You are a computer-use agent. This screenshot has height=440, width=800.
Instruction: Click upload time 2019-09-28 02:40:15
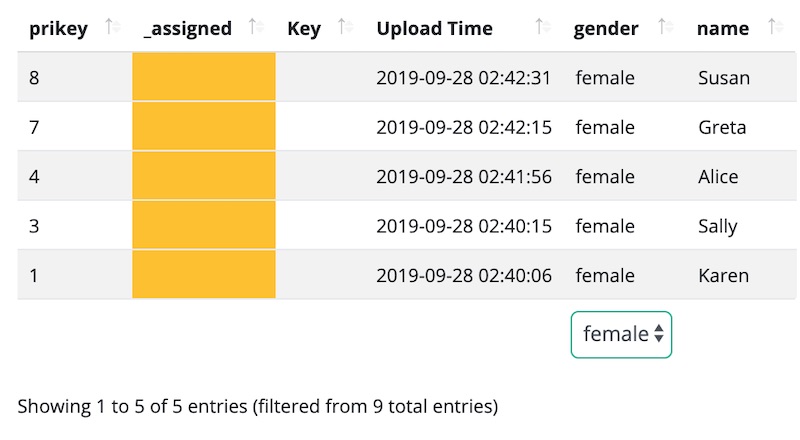click(x=464, y=226)
